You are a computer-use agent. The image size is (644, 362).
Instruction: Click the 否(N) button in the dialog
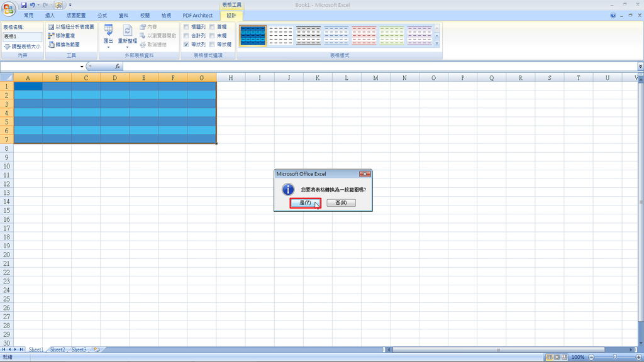click(x=341, y=203)
